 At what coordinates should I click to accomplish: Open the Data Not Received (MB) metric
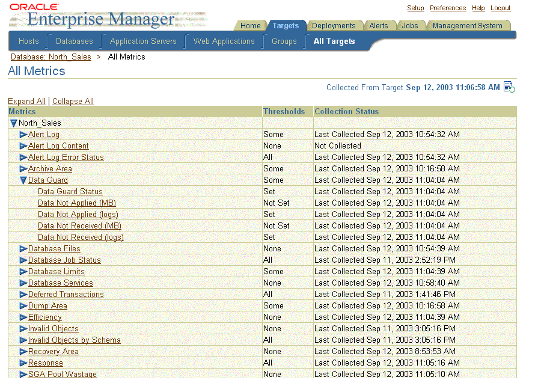(x=79, y=226)
